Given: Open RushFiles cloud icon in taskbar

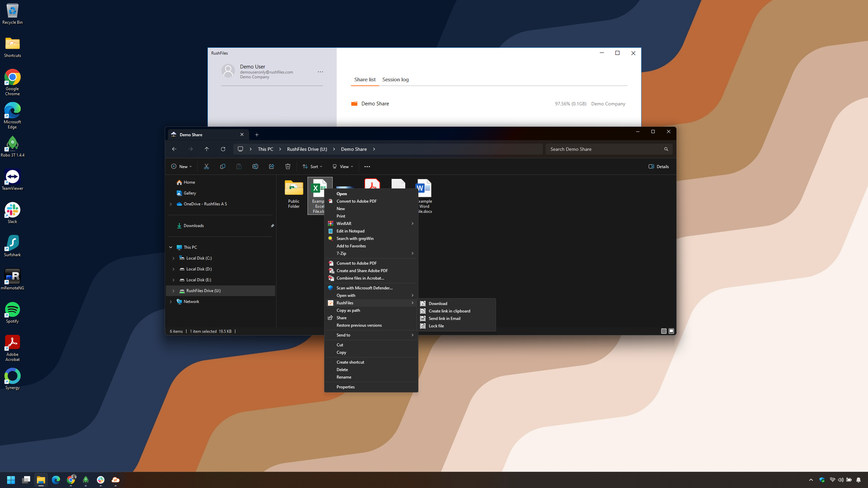Looking at the screenshot, I should pos(116,480).
